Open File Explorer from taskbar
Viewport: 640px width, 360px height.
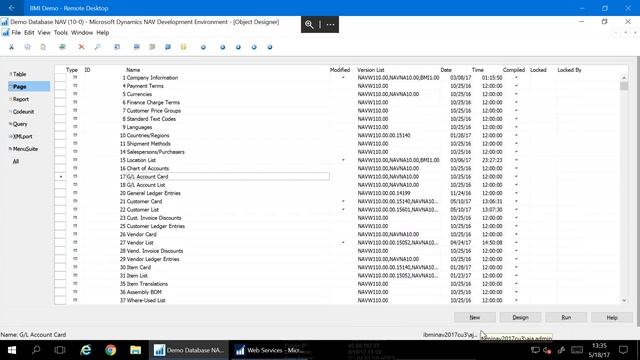click(x=136, y=350)
